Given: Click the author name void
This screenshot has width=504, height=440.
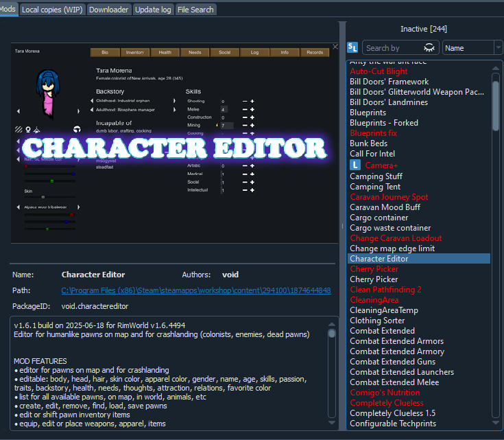Looking at the screenshot, I should [x=230, y=275].
